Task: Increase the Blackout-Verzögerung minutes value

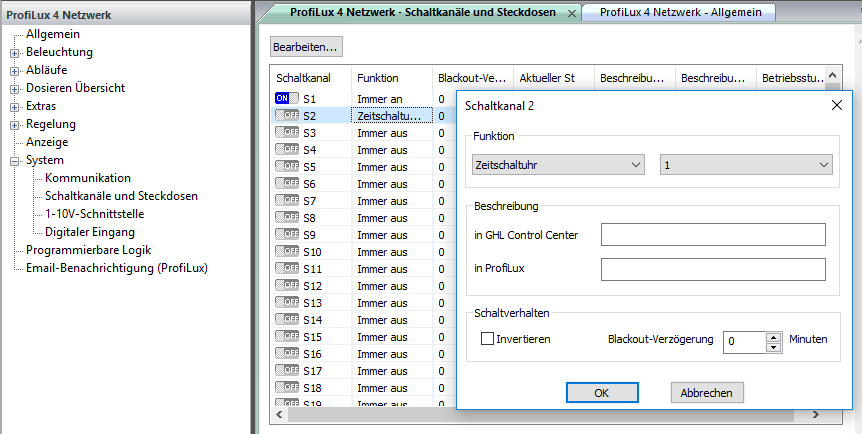Action: coord(774,337)
